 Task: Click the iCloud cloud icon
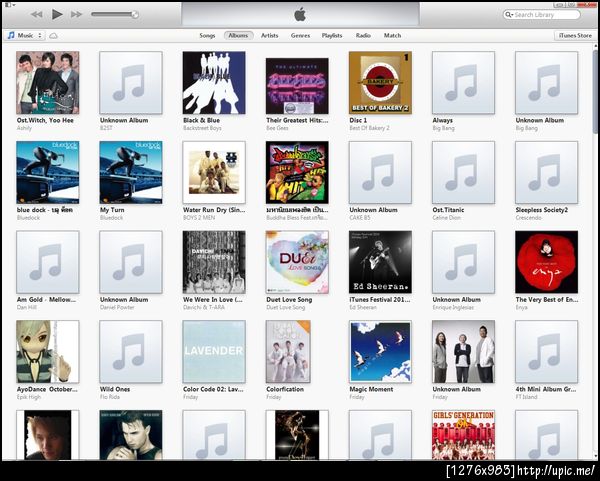(x=54, y=36)
